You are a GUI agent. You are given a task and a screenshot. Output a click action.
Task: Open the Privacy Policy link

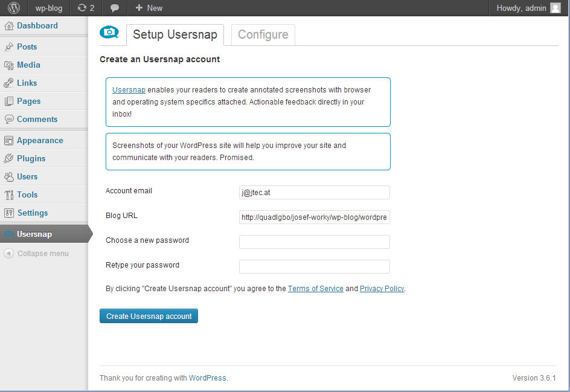tap(382, 288)
